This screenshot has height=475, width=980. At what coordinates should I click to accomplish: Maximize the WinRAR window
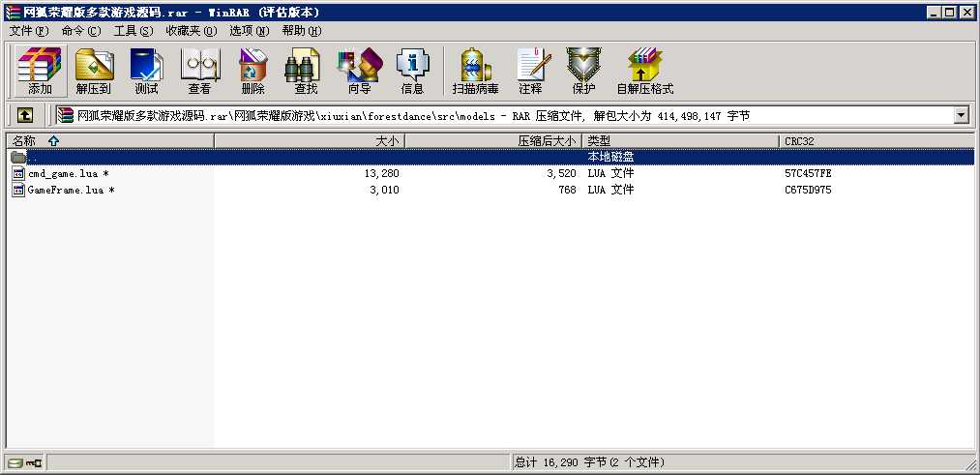(949, 13)
